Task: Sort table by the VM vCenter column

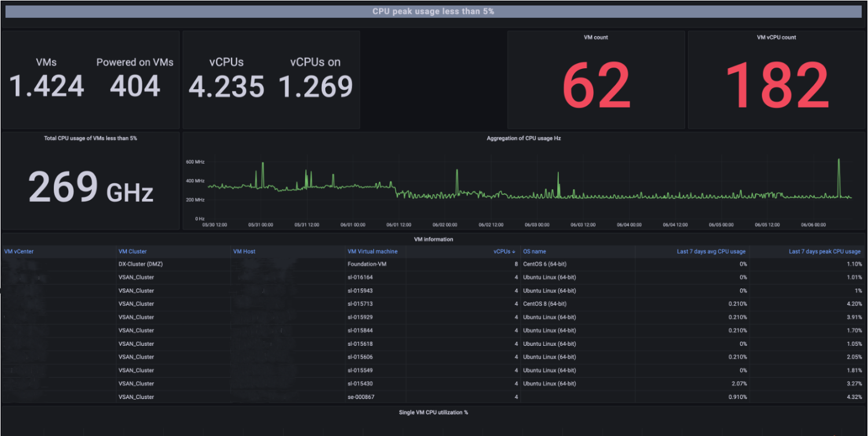Action: pos(19,252)
